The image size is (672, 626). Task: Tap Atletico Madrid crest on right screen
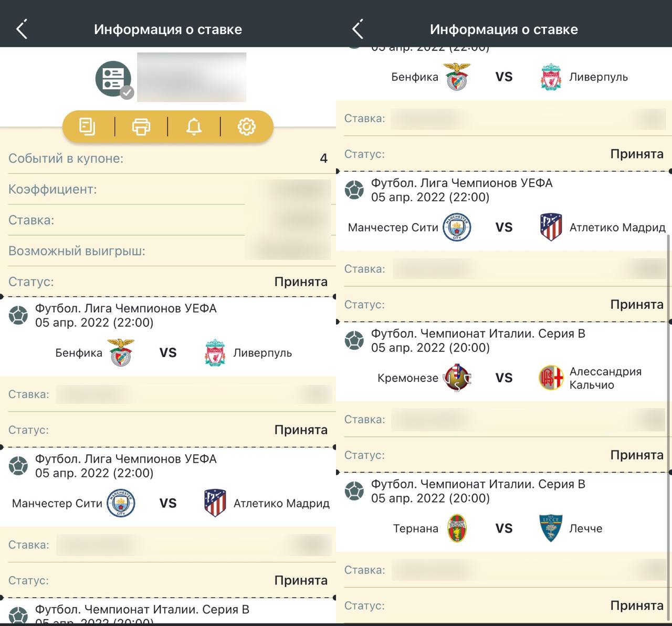[551, 227]
